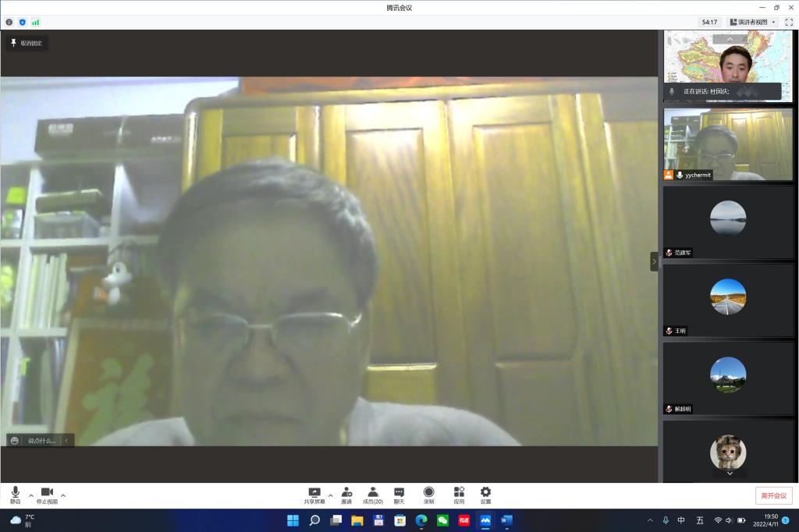Open the Speaker View (演讲者视图) dropdown

coord(752,22)
